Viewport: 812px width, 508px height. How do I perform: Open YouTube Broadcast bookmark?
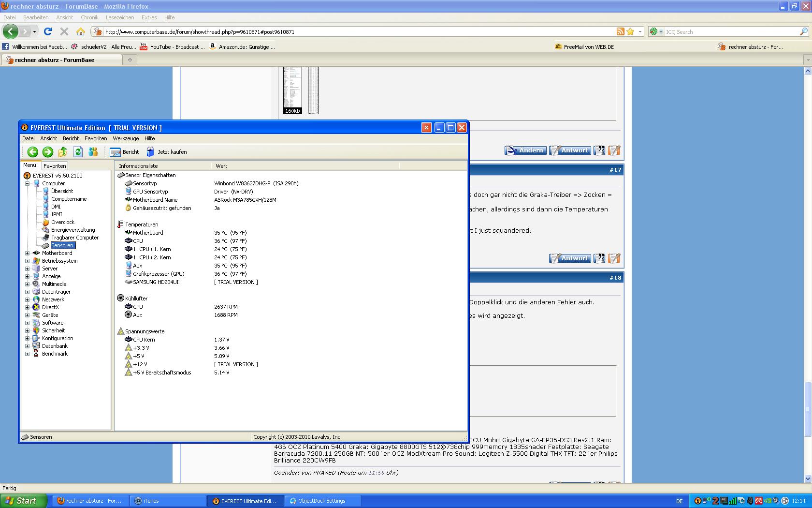pyautogui.click(x=172, y=47)
